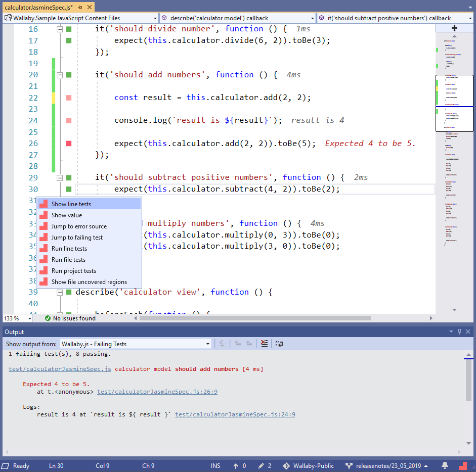This screenshot has height=472, width=476.
Task: Collapse the 'should add numbers' block at line 20
Action: (x=60, y=75)
